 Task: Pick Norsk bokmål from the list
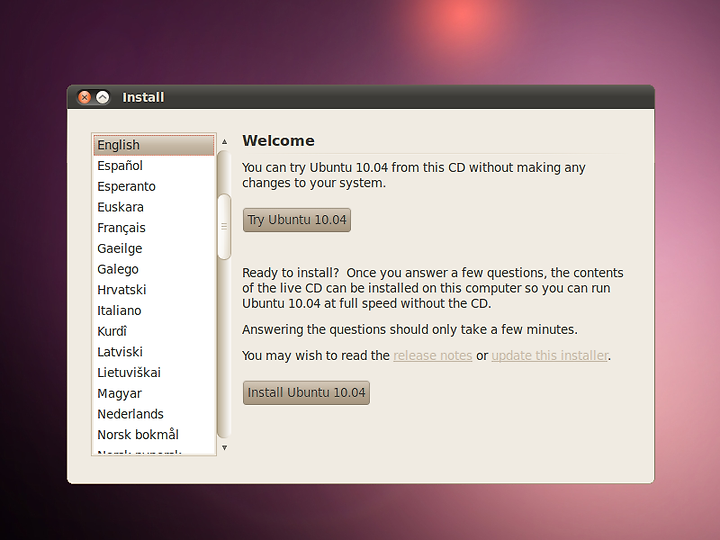(x=154, y=435)
